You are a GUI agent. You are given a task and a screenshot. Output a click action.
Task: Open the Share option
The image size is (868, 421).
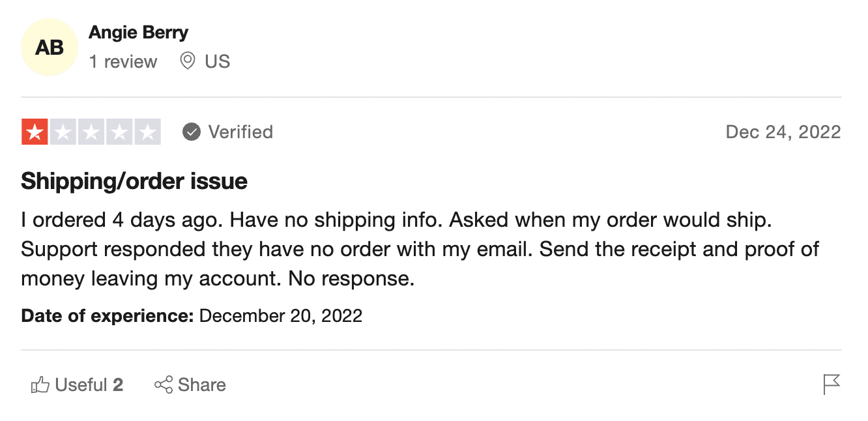pyautogui.click(x=202, y=385)
